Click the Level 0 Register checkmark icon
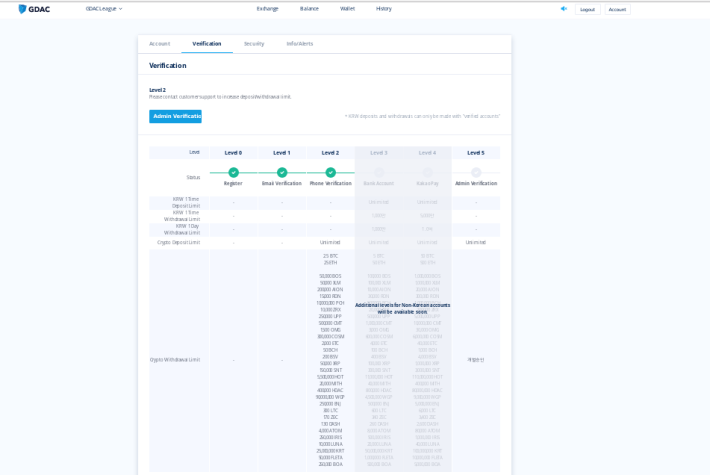 pos(234,173)
